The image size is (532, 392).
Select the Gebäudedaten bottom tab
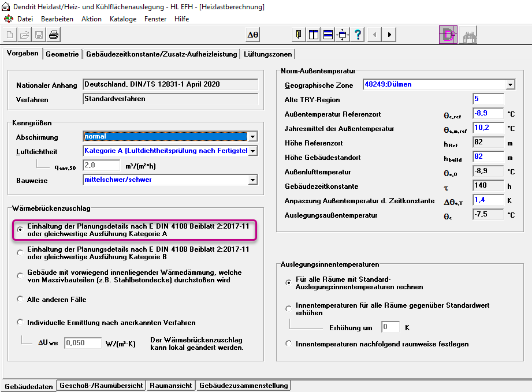(29, 386)
